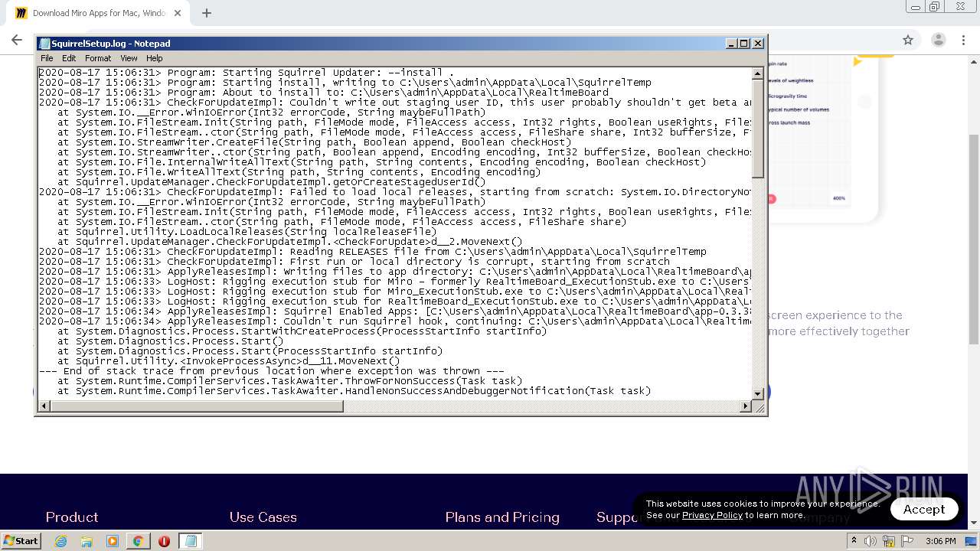Click Notepad horizontal scrollbar right arrow
Image resolution: width=980 pixels, height=551 pixels.
[746, 406]
